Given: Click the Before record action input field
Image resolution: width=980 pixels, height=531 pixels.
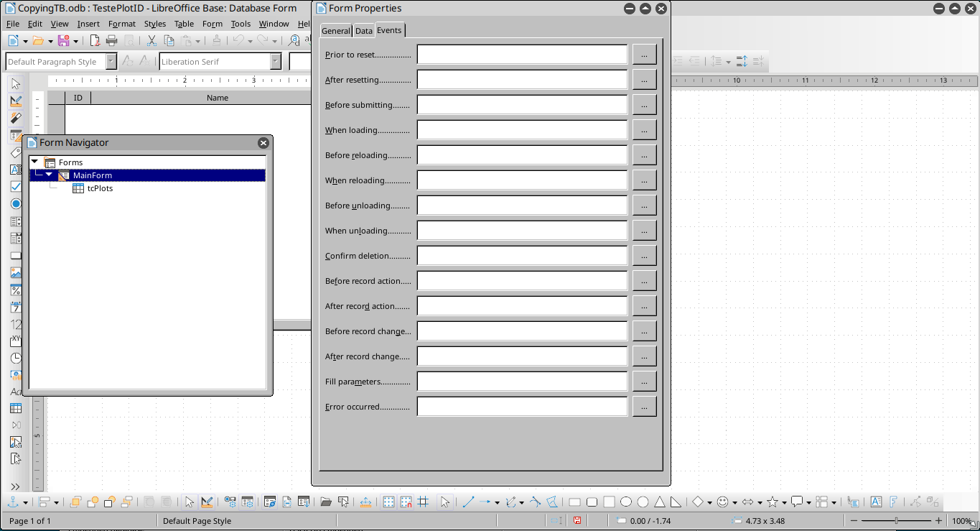Looking at the screenshot, I should click(522, 281).
